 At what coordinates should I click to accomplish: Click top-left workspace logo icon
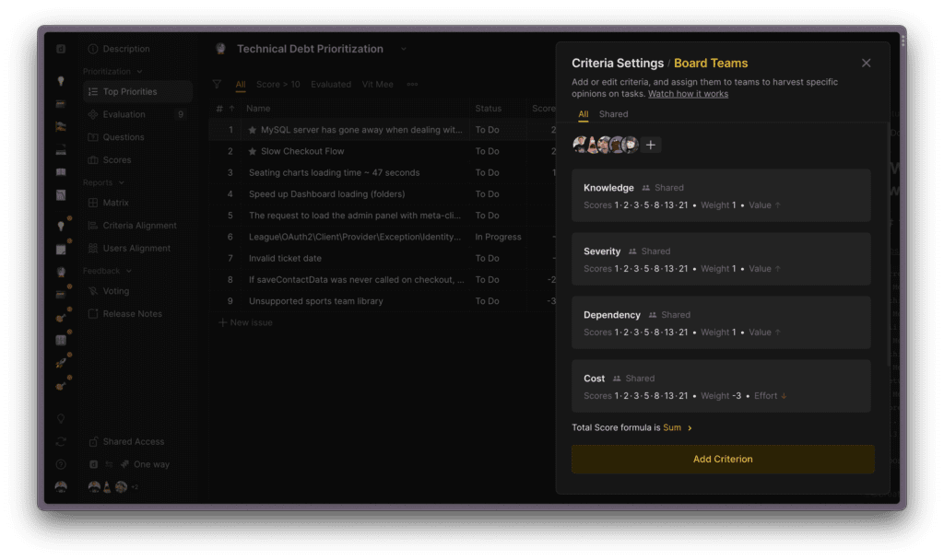61,49
